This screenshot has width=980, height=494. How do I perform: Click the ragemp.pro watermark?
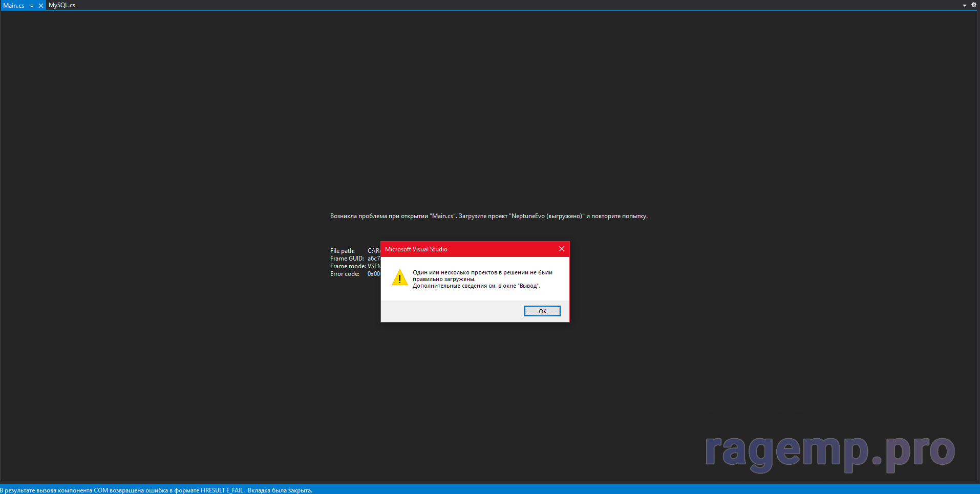point(829,452)
